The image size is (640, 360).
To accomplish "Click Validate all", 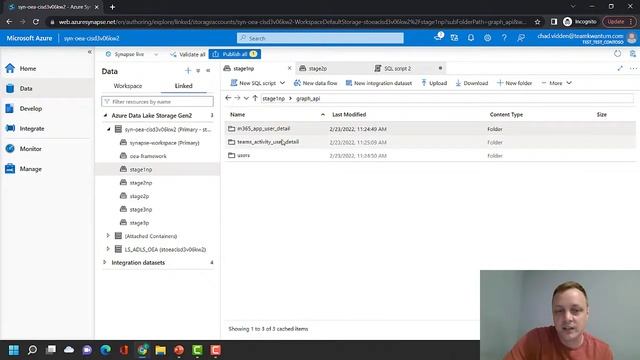I will (187, 54).
